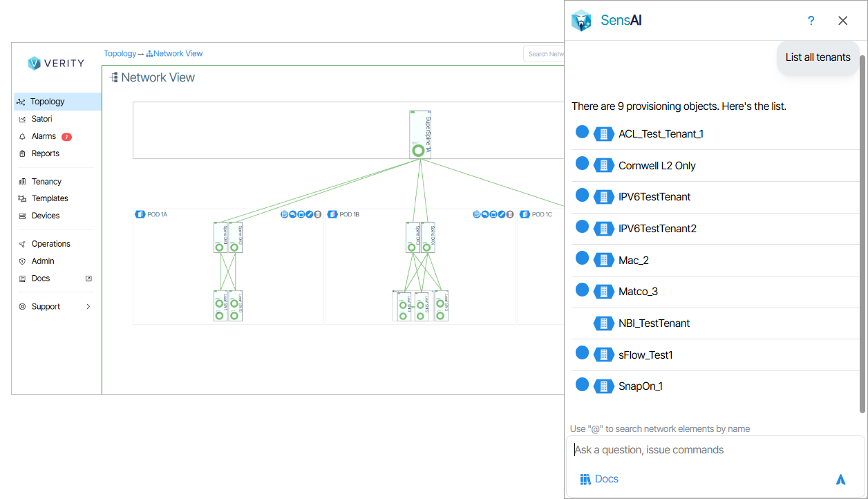Image resolution: width=868 pixels, height=499 pixels.
Task: Open the Docs button in chat panel
Action: pyautogui.click(x=599, y=479)
